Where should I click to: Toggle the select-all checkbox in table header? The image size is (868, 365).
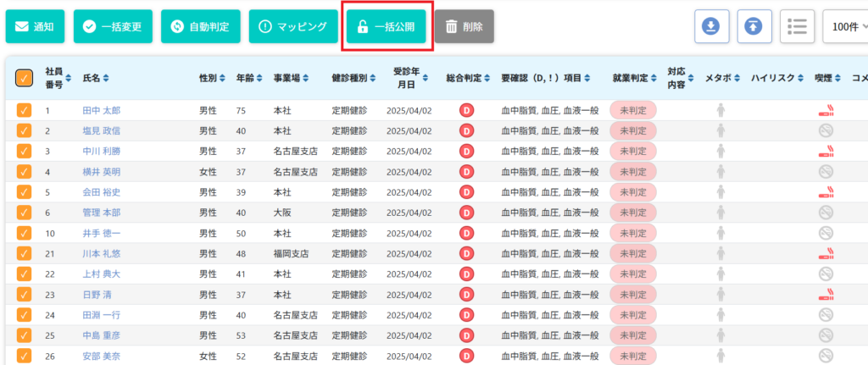24,79
